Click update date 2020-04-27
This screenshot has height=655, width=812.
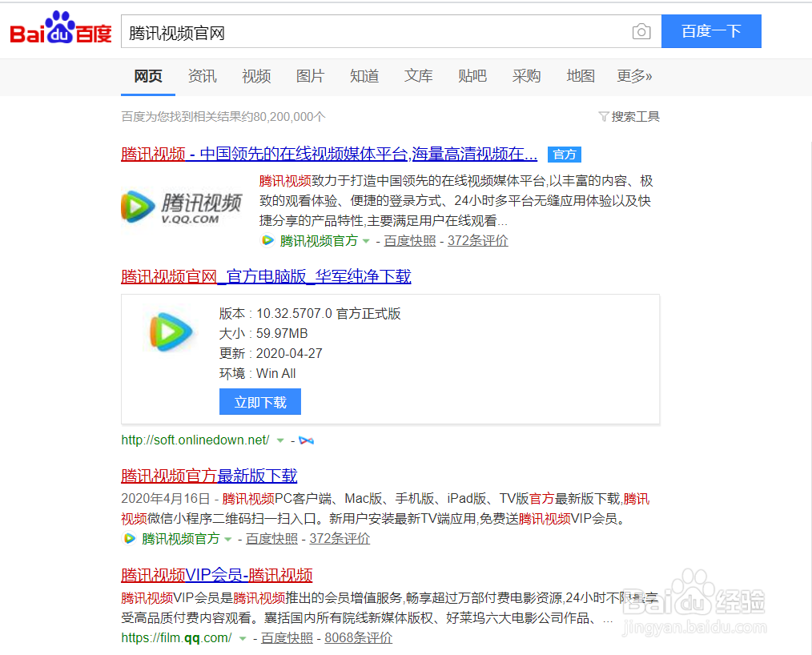[289, 354]
